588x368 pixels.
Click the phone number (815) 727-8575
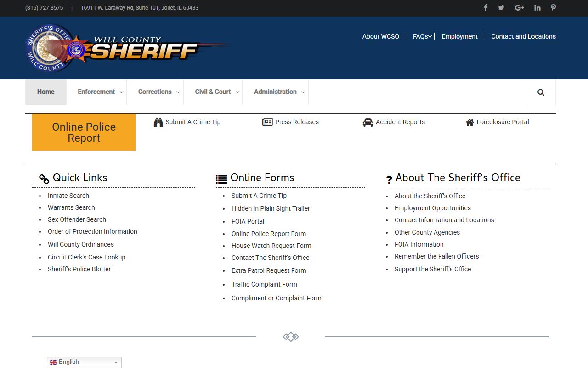tap(44, 8)
